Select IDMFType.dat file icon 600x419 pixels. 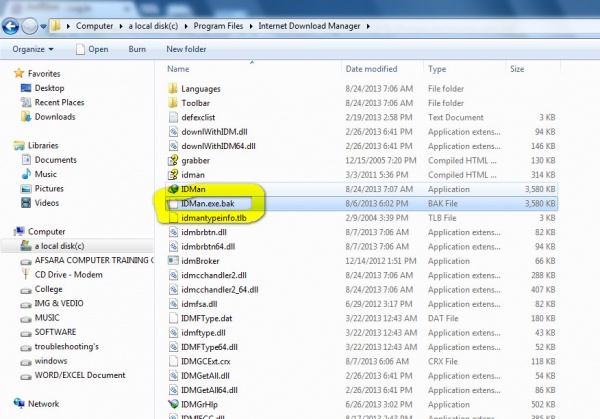click(173, 318)
